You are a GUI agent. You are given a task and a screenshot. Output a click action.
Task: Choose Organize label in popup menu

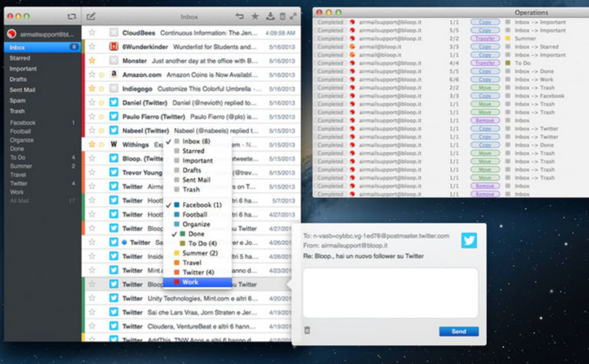coord(197,224)
